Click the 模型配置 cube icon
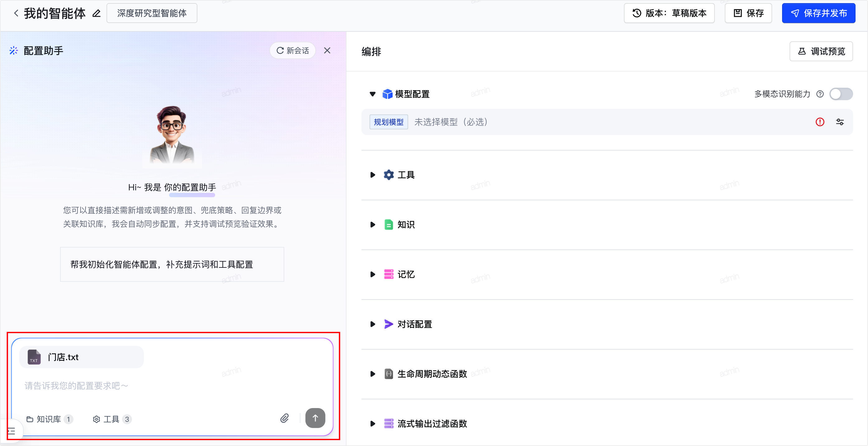868x446 pixels. pyautogui.click(x=387, y=94)
